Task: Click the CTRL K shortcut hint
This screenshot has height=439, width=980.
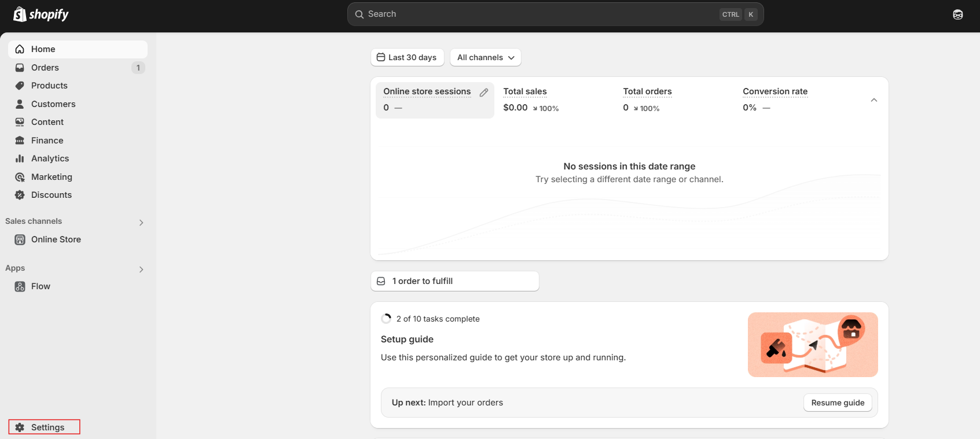Action: click(x=739, y=14)
